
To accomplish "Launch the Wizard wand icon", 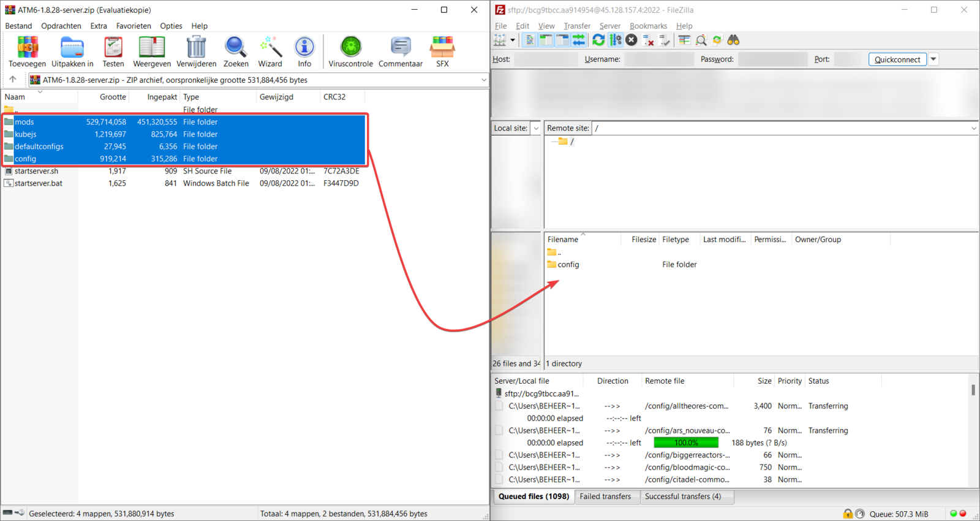I will pyautogui.click(x=270, y=51).
